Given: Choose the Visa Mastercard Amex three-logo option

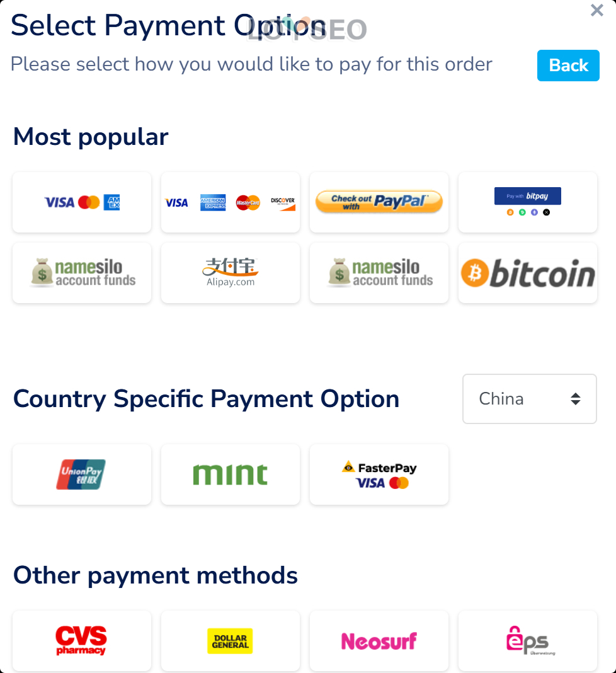Looking at the screenshot, I should pyautogui.click(x=82, y=202).
